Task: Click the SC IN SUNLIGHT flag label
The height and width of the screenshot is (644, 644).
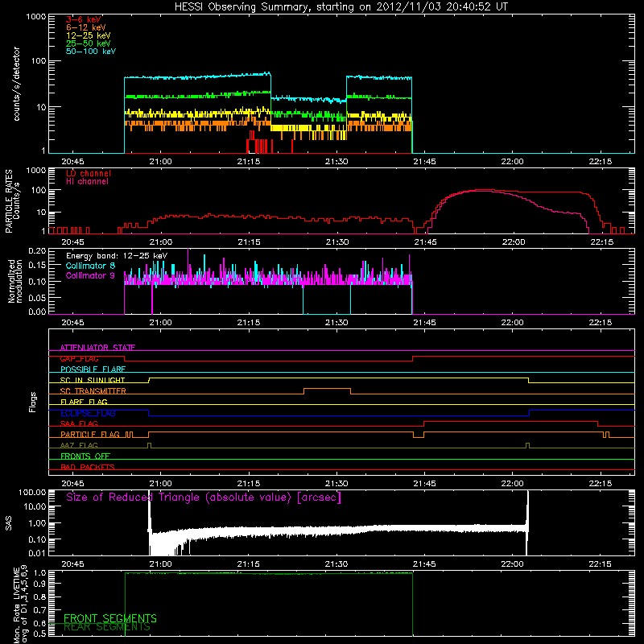Action: pos(93,380)
